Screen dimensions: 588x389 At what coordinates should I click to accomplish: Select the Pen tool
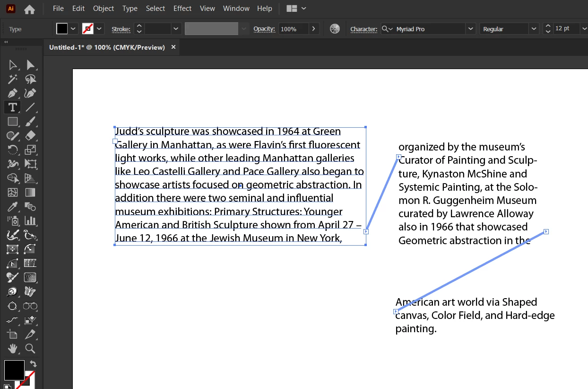point(13,93)
